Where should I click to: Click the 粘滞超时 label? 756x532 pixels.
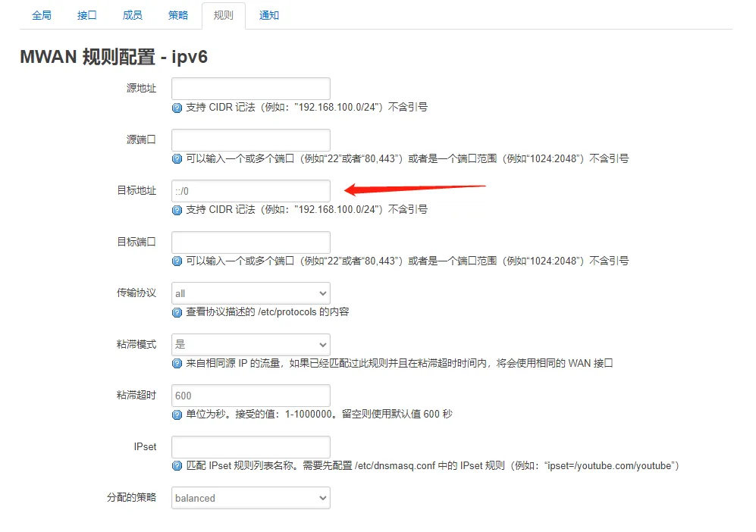[x=136, y=395]
